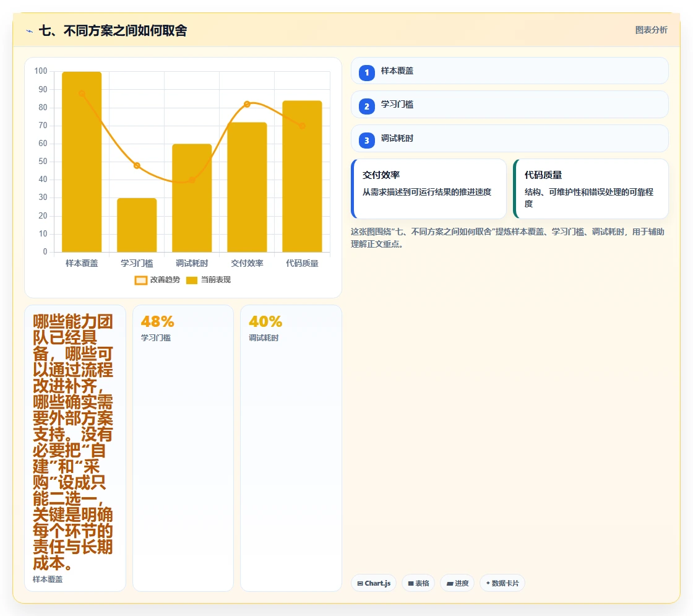This screenshot has width=693, height=616.
Task: Click the small icon before the section title
Action: [30, 31]
